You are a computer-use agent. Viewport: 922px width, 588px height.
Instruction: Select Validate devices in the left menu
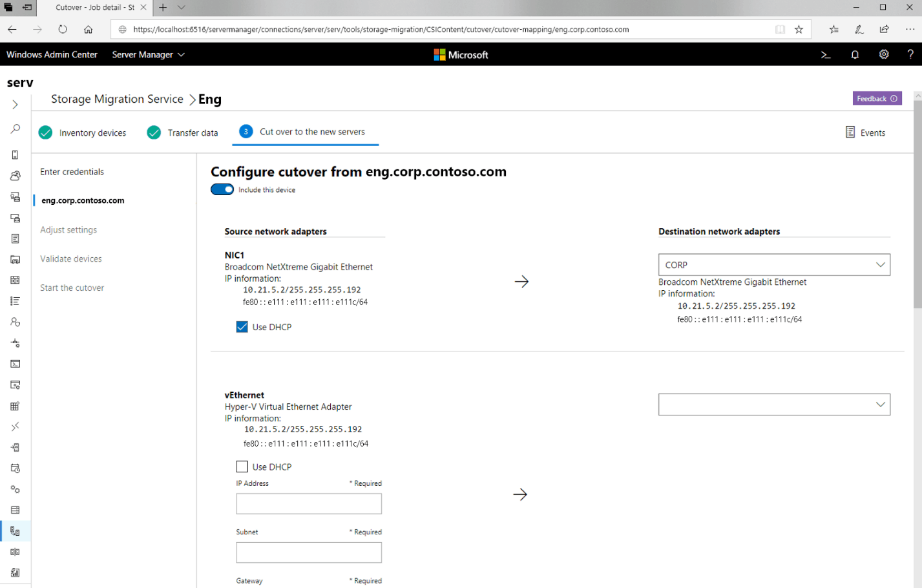pyautogui.click(x=71, y=258)
